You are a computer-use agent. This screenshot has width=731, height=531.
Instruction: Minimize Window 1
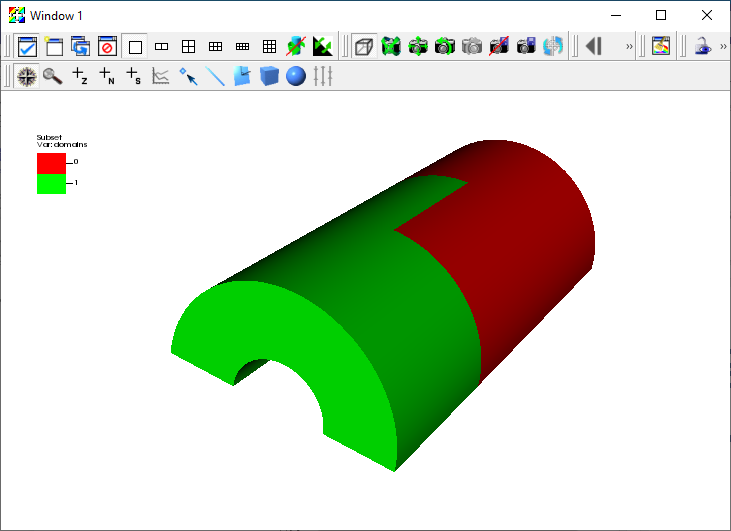pos(616,15)
